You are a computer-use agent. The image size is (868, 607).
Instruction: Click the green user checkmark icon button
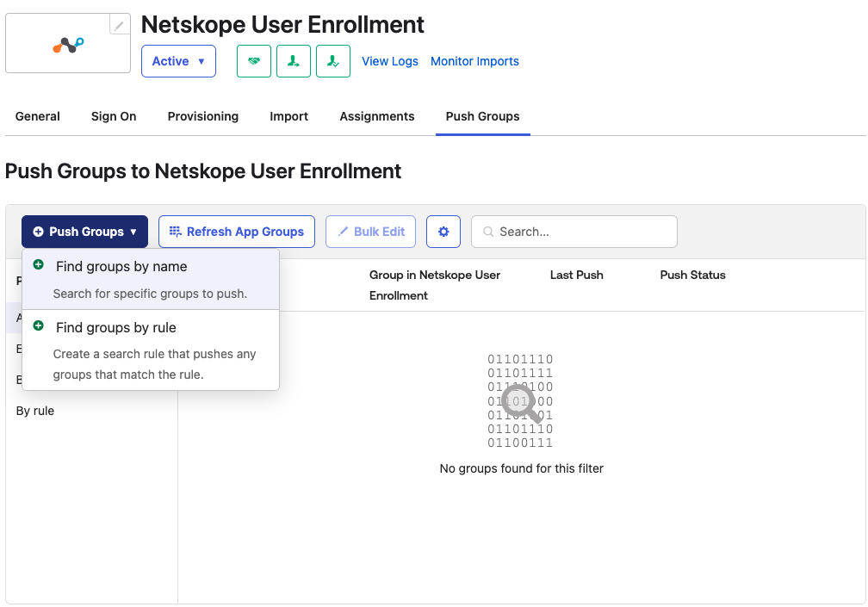(332, 61)
